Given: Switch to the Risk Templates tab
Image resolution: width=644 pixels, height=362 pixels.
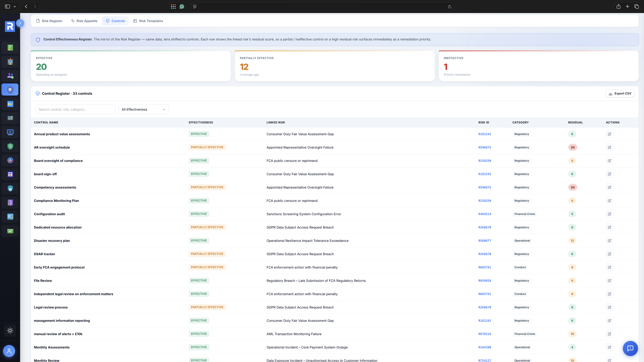Looking at the screenshot, I should click(x=148, y=21).
